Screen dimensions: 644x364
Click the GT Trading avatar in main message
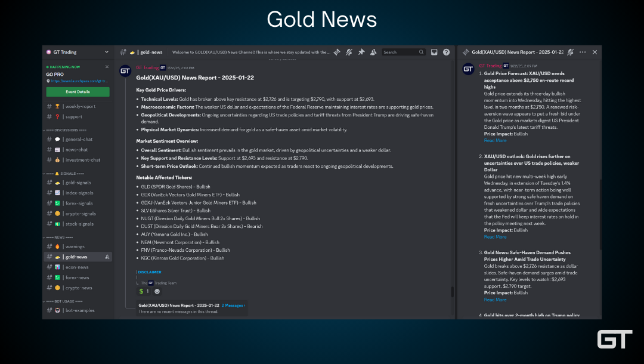[125, 70]
